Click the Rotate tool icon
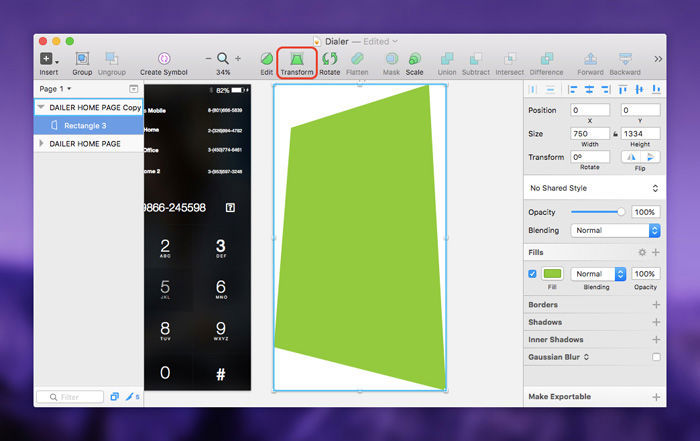 [x=329, y=59]
